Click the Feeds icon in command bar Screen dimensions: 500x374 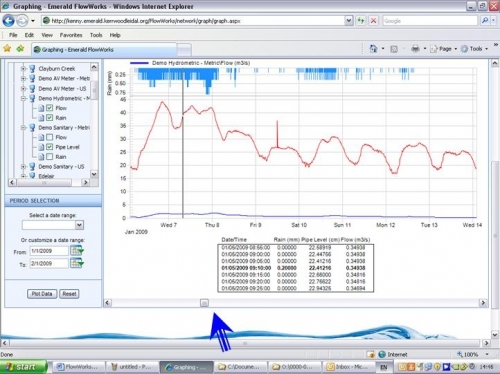(x=394, y=49)
